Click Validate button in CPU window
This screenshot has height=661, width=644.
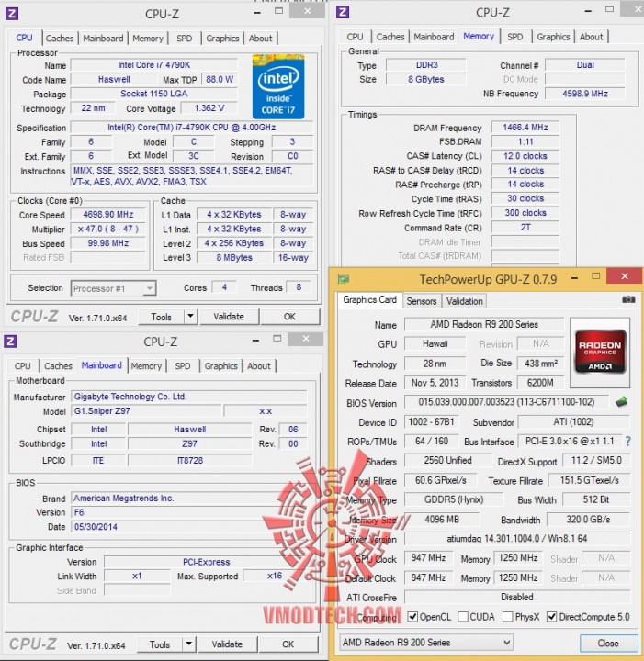pyautogui.click(x=229, y=316)
